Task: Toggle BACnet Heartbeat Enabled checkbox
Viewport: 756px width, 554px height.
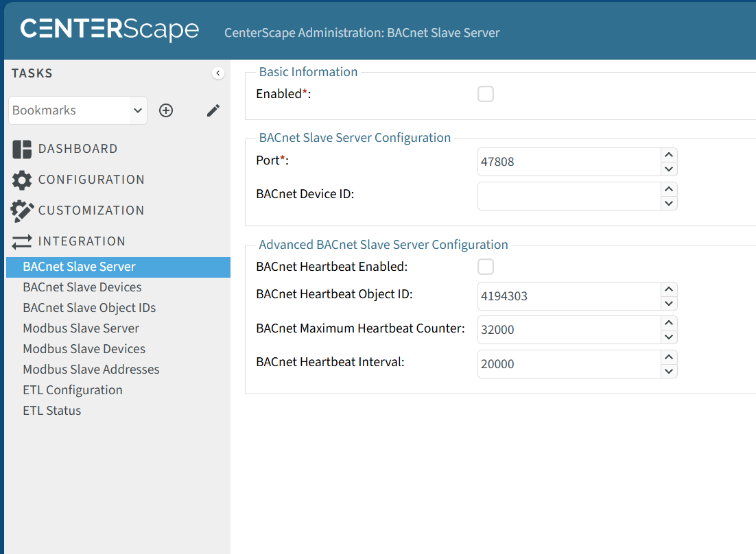Action: tap(486, 267)
